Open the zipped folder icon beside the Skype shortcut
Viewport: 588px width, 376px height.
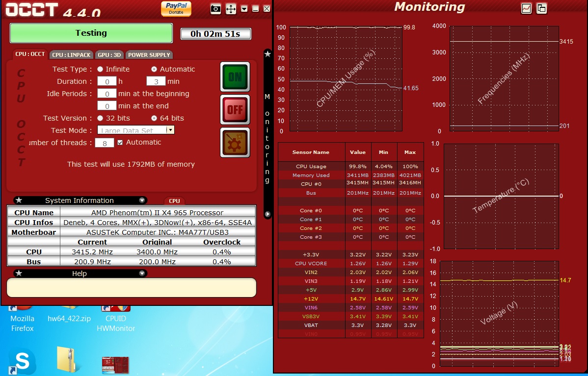tap(66, 359)
